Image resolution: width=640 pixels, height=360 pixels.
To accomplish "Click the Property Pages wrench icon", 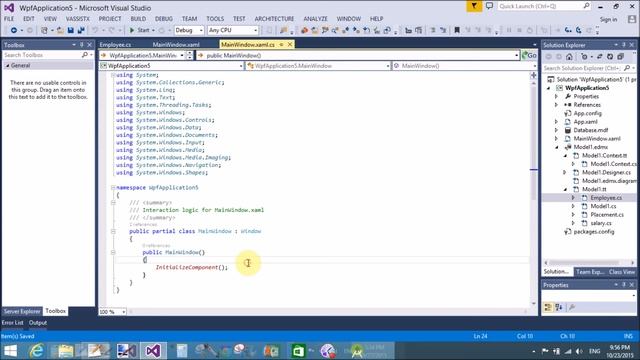I will pos(572,307).
